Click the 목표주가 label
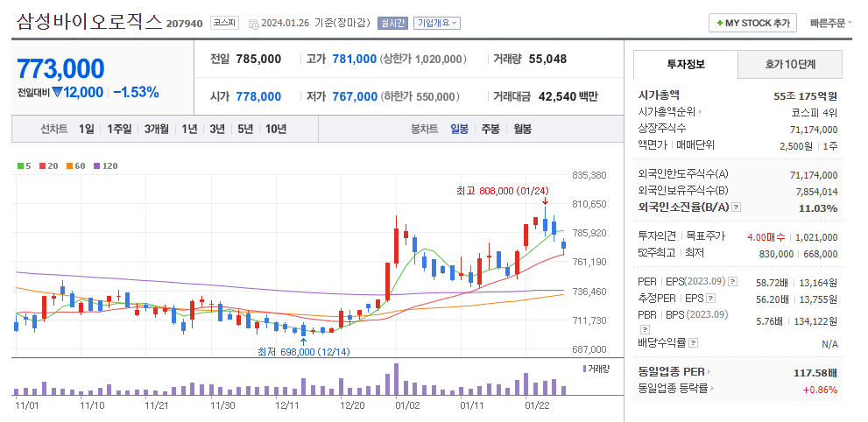This screenshot has height=422, width=868. (x=706, y=236)
